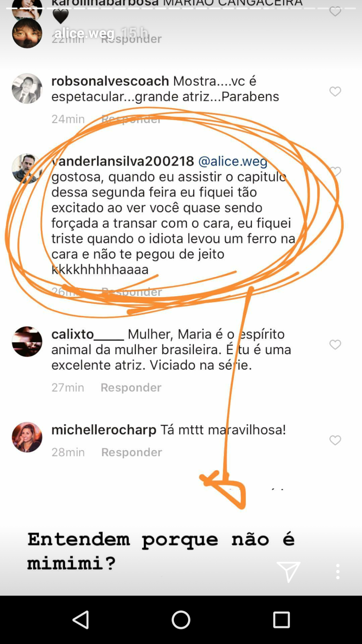Like michellerocharp's comment with heart icon
Screen dimensions: 362x644
pyautogui.click(x=335, y=440)
